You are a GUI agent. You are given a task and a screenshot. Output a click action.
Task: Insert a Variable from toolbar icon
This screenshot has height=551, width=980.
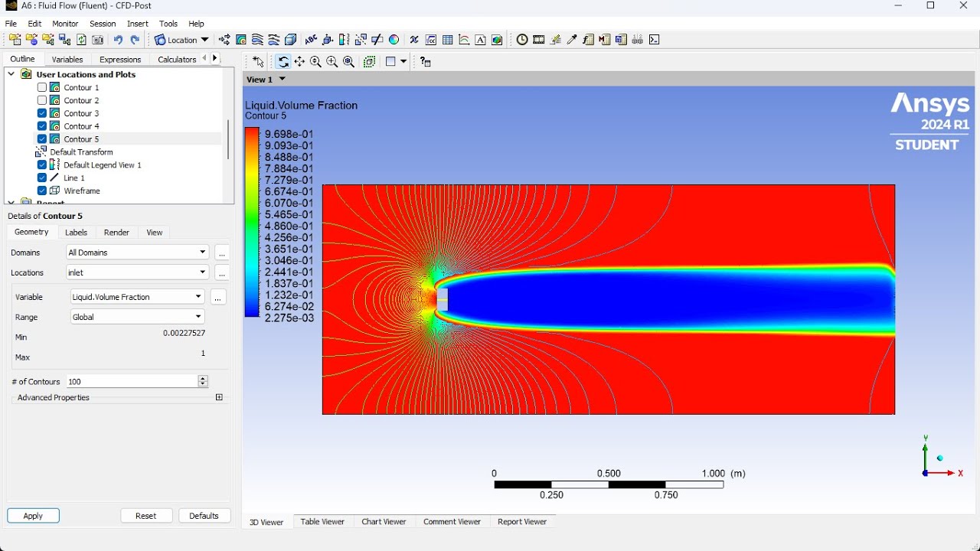pyautogui.click(x=414, y=40)
